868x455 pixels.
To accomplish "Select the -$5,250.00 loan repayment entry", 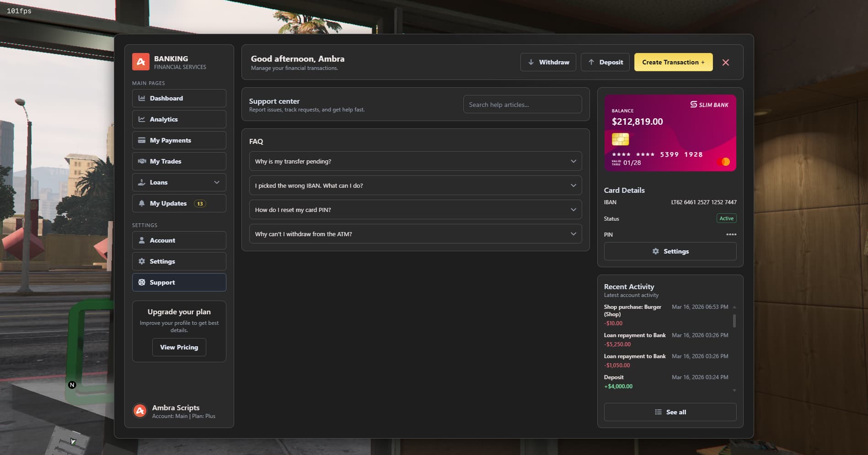I will click(666, 340).
